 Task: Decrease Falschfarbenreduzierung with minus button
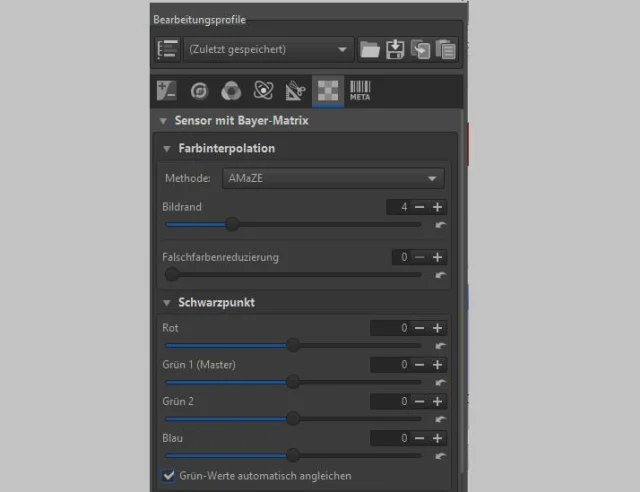(x=419, y=257)
